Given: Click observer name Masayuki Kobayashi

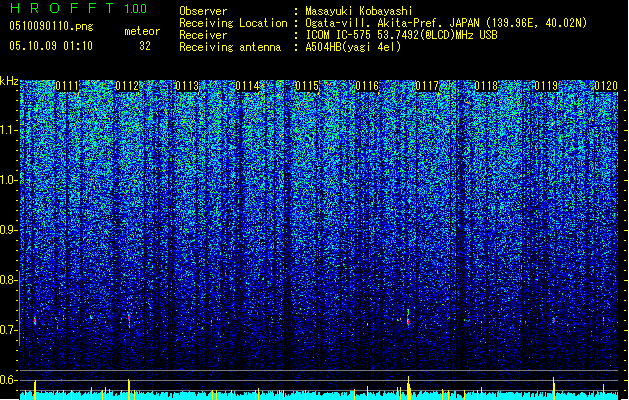Looking at the screenshot, I should click(359, 11).
